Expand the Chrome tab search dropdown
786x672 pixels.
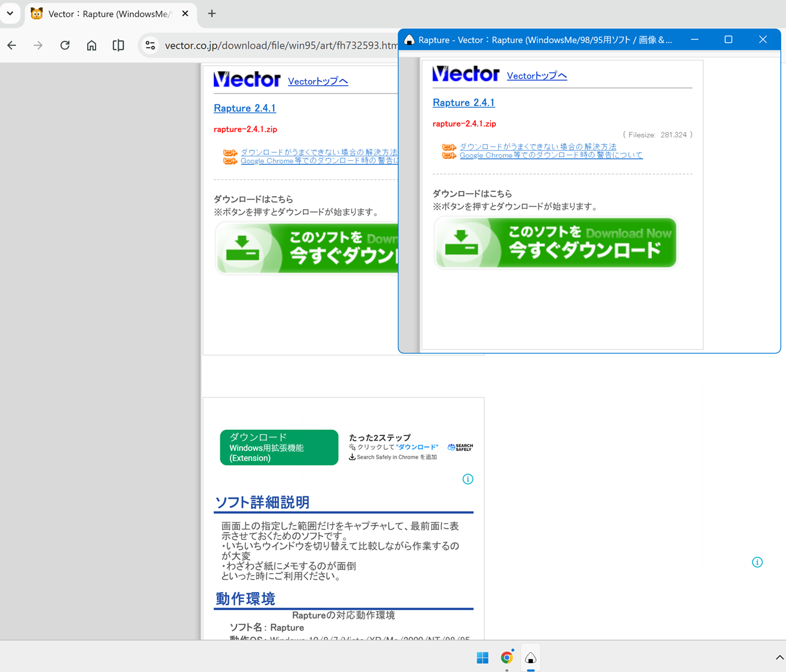coord(10,14)
